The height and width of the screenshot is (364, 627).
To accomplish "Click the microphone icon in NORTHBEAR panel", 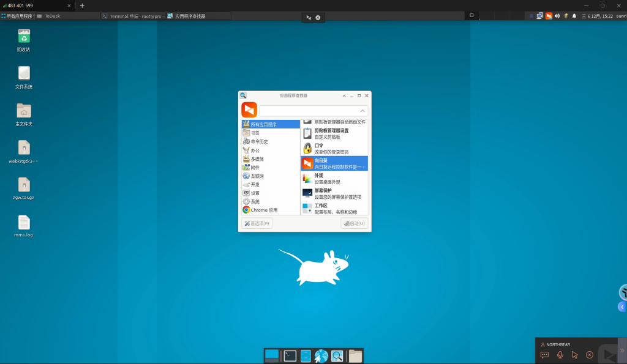I will click(x=560, y=355).
